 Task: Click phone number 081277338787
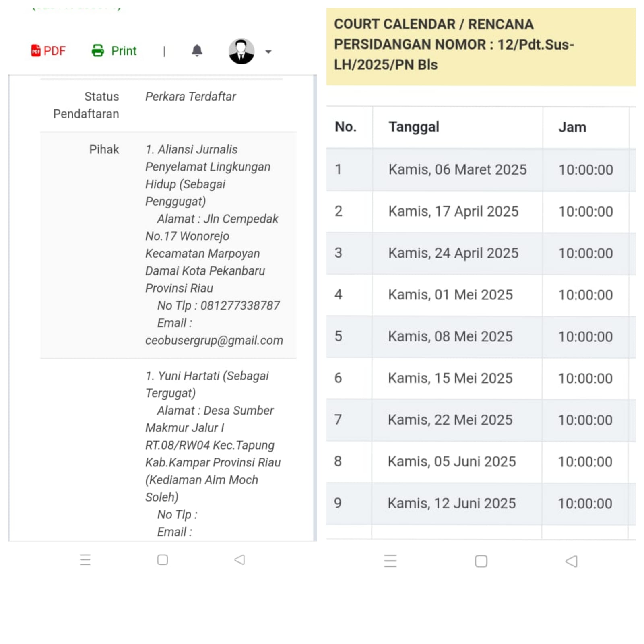pyautogui.click(x=240, y=305)
